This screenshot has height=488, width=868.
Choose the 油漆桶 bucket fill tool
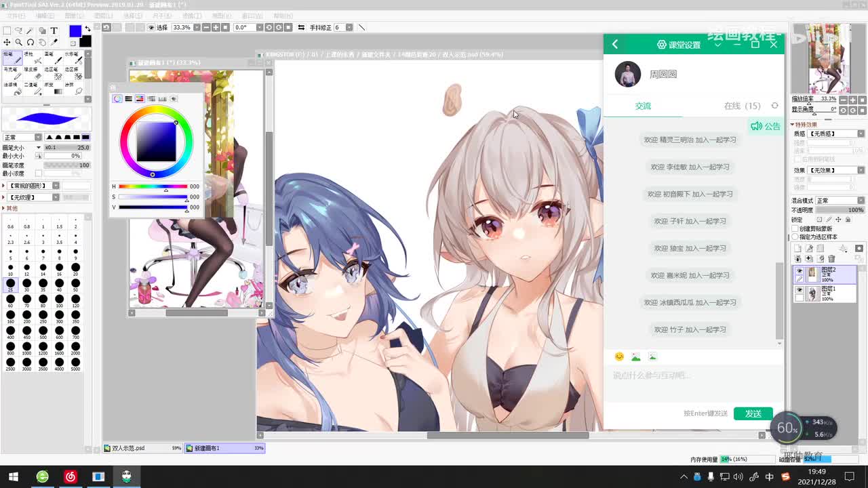pos(13,89)
